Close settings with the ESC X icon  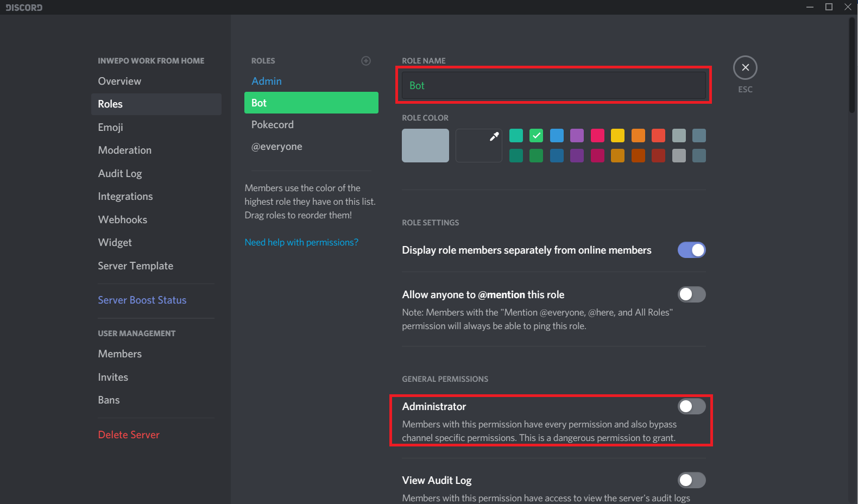point(745,68)
